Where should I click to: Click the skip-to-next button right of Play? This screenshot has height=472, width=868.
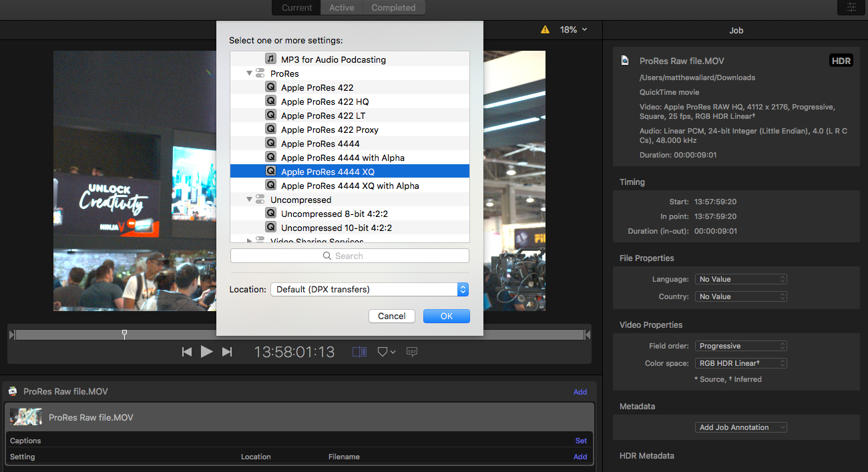point(227,352)
